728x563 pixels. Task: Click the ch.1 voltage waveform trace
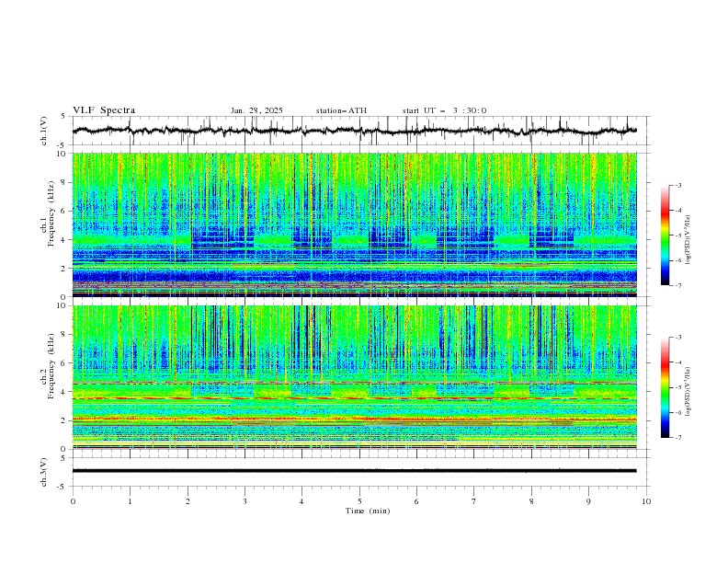(355, 131)
